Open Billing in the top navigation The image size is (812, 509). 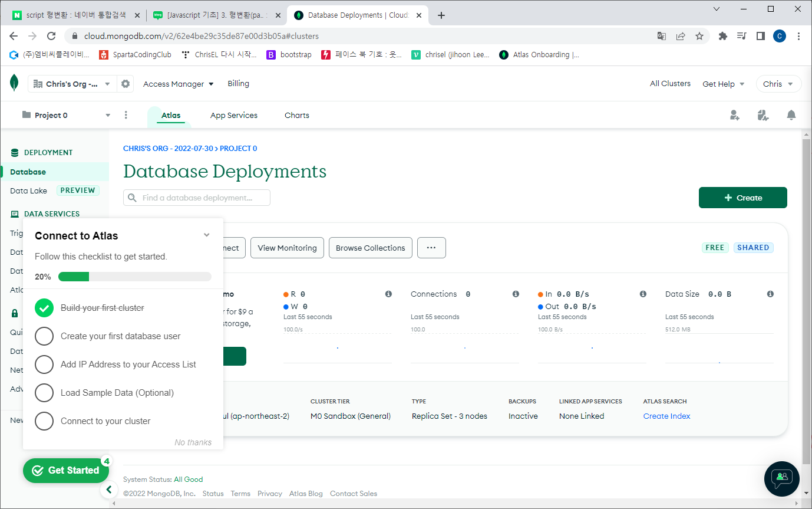[x=239, y=84]
